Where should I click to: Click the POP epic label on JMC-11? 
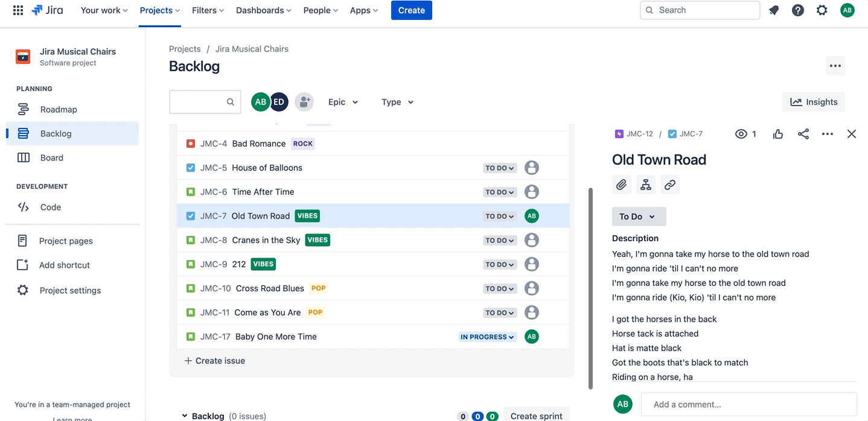click(315, 312)
